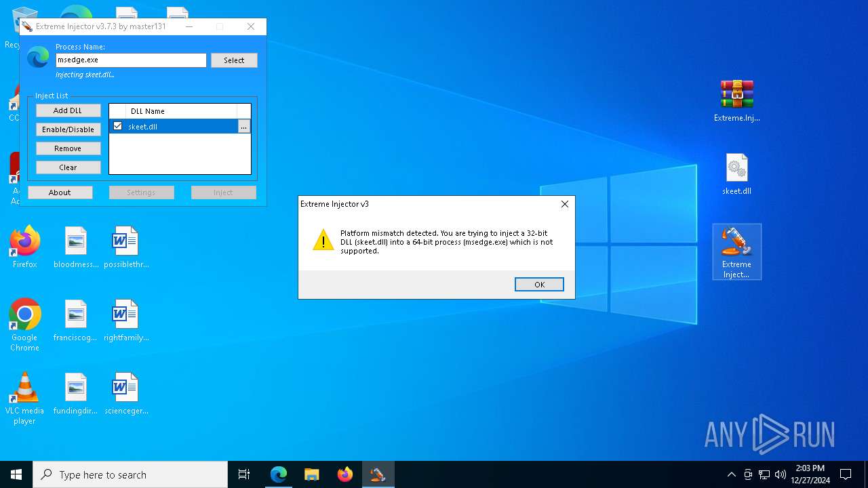
Task: Open the Windows Start menu
Action: pyautogui.click(x=16, y=474)
